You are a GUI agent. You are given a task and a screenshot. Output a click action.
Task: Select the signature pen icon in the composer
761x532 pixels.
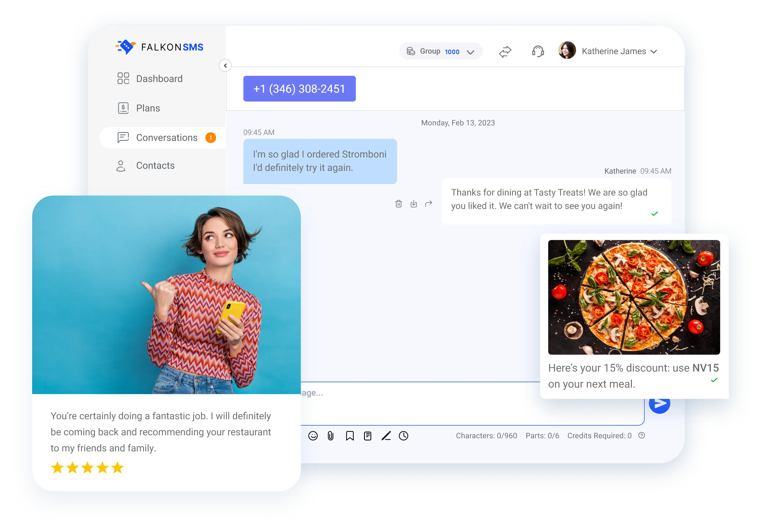(386, 436)
